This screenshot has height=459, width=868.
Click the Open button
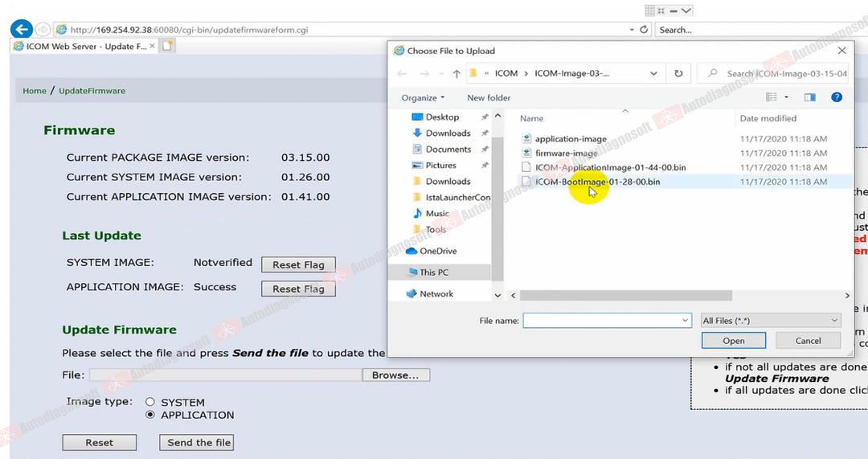[x=734, y=341]
